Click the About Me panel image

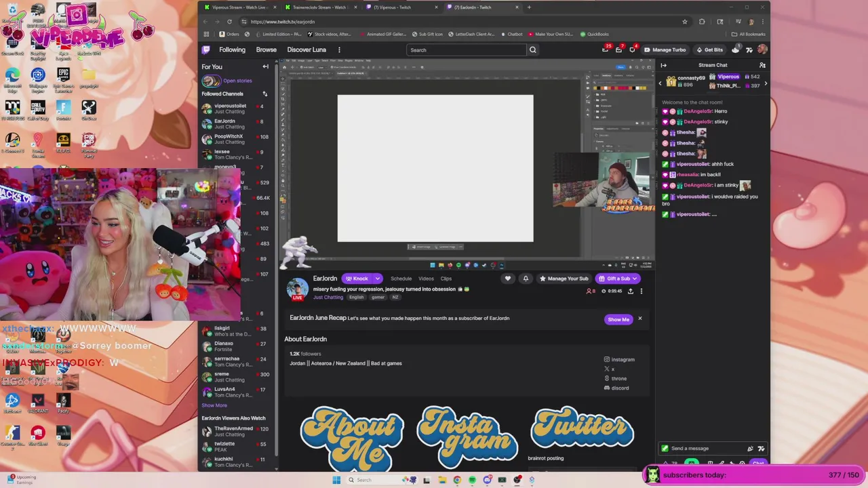352,437
